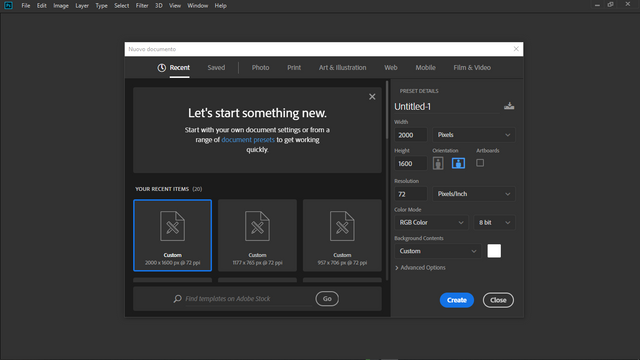
Task: Expand Advanced Options section
Action: click(420, 268)
